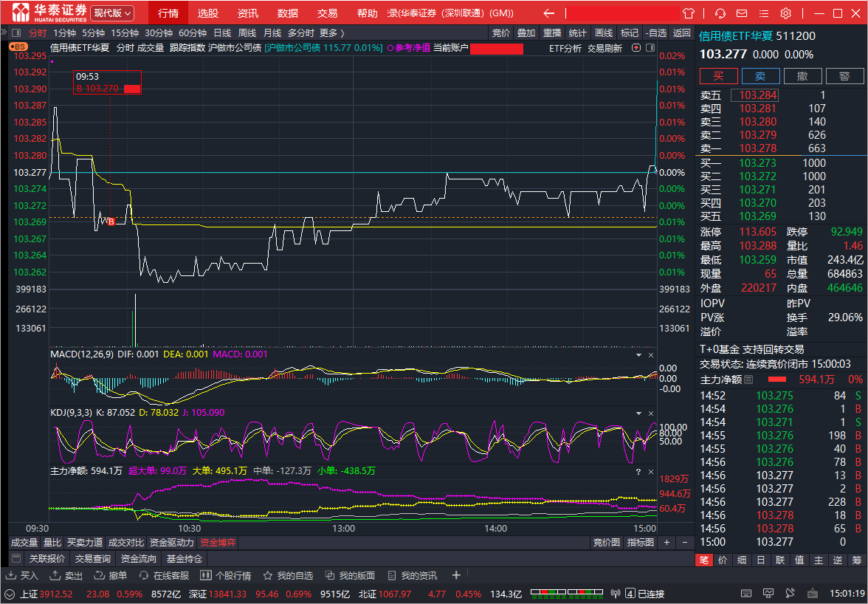Expand the KDJ indicator dropdown arrow
868x604 pixels.
point(639,413)
